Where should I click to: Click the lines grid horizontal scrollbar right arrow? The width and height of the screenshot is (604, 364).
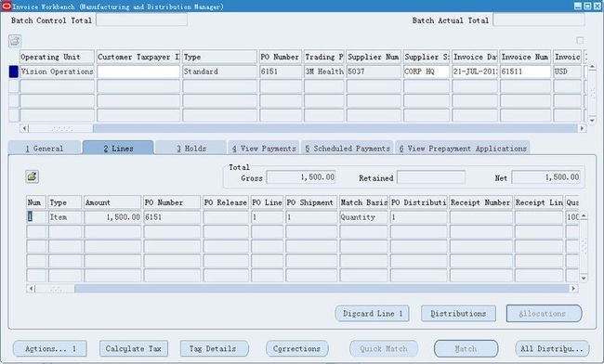[x=573, y=288]
